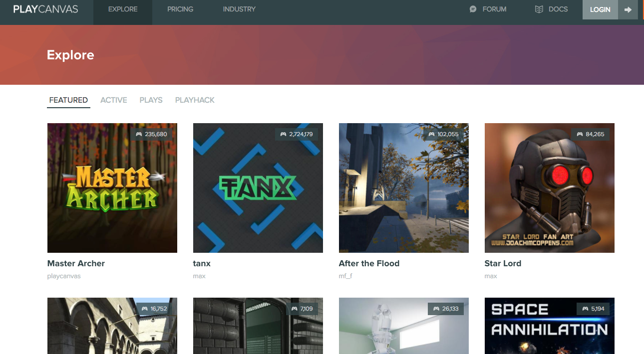
Task: Click the 5,194 play count
Action: click(598, 309)
